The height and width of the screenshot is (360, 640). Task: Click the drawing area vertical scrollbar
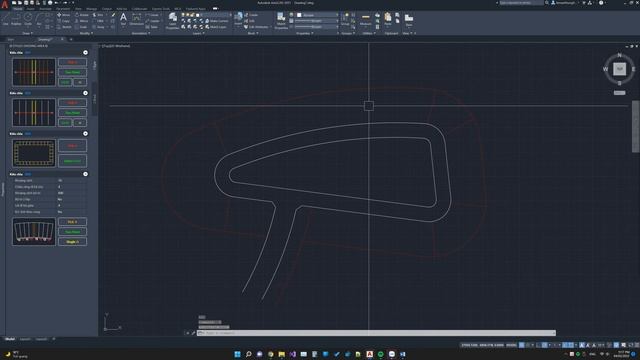click(636, 127)
